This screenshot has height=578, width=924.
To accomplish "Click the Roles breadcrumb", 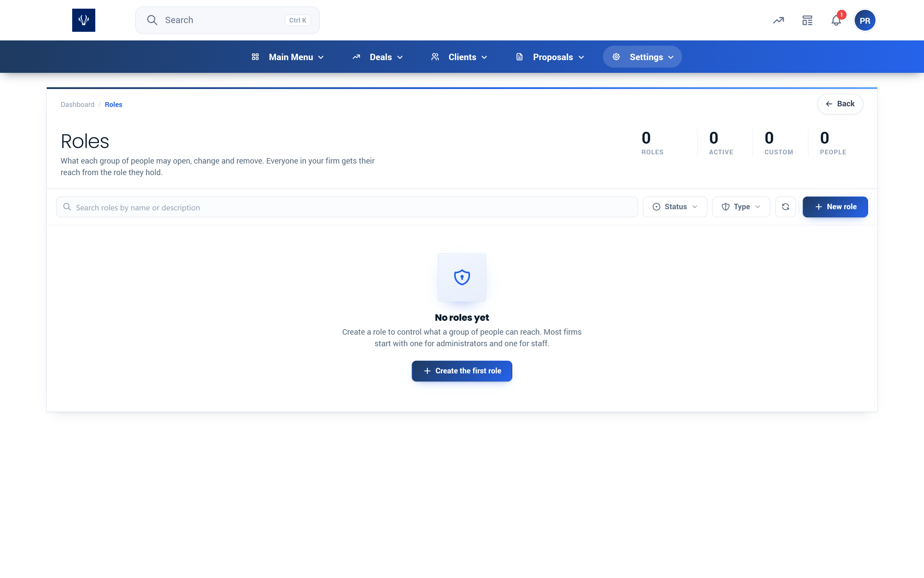I will 113,105.
